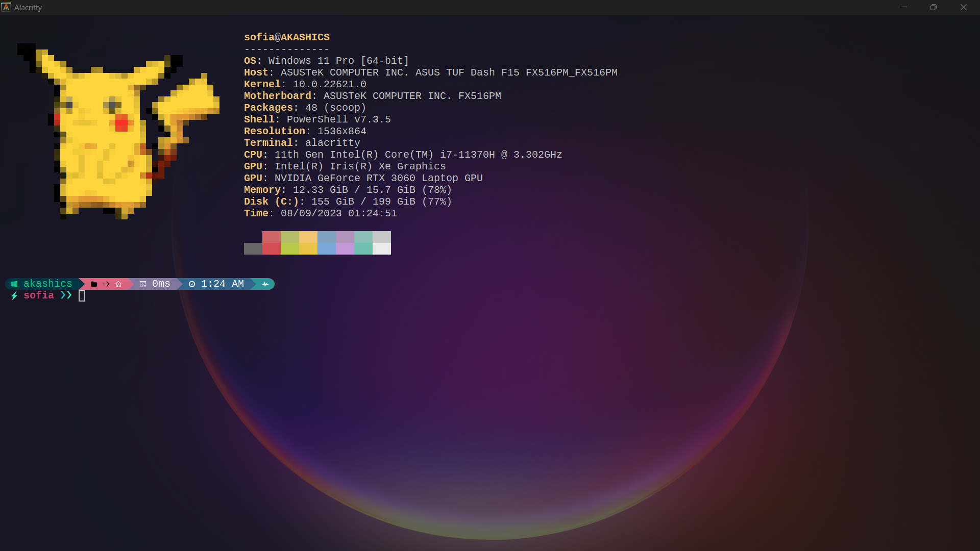The image size is (980, 551).
Task: Click the Alacritty title bar text
Action: pos(27,7)
